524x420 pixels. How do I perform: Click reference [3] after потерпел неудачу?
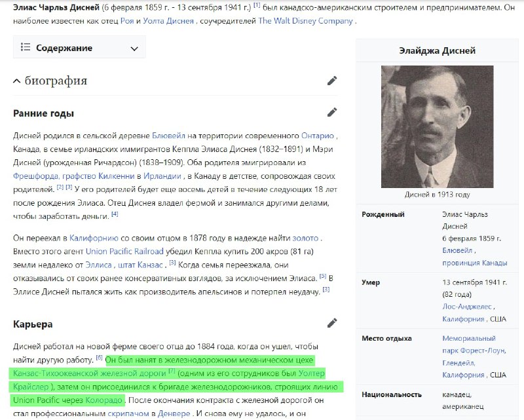click(x=326, y=290)
